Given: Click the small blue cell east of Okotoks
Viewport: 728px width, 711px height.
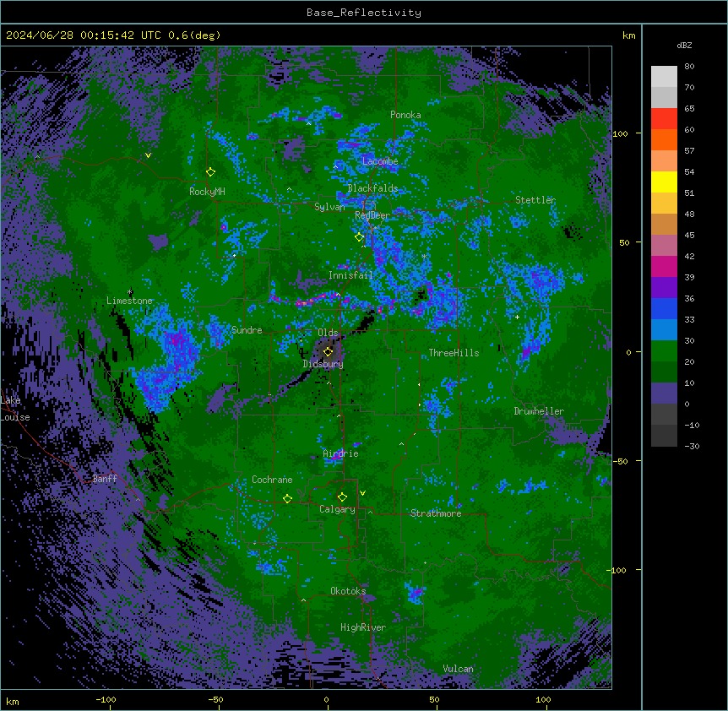Looking at the screenshot, I should 416,593.
